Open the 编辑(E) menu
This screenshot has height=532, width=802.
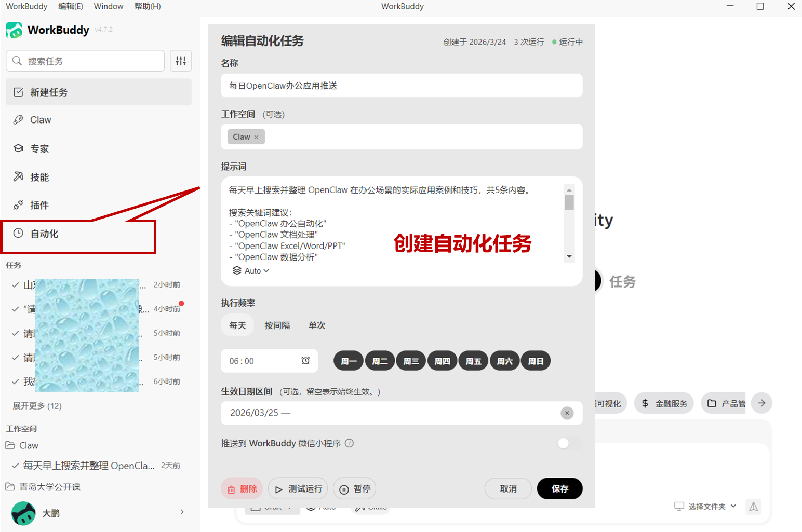click(71, 6)
